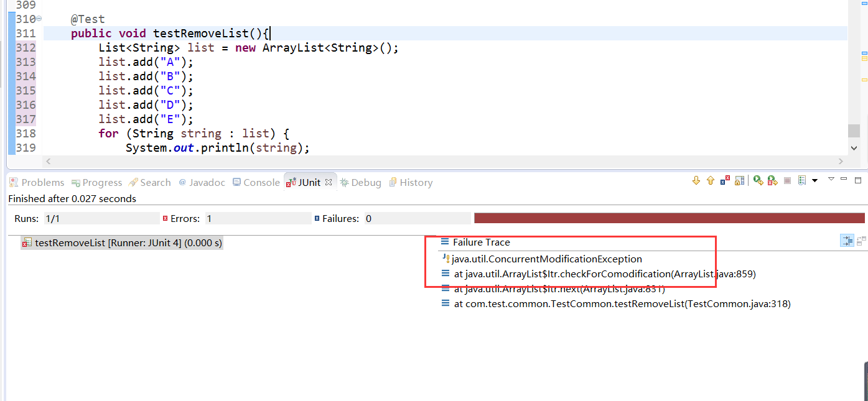Rerun test with failures first
Screen dimensions: 868x401
click(772, 180)
